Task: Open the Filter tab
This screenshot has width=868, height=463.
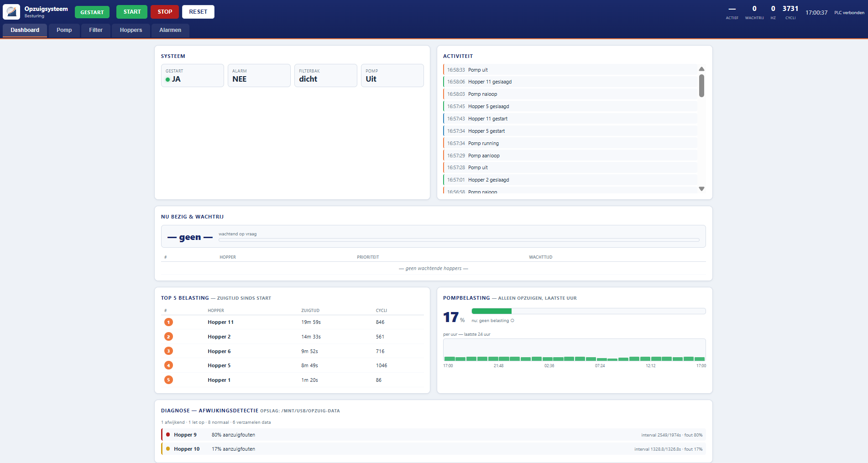Action: [96, 30]
